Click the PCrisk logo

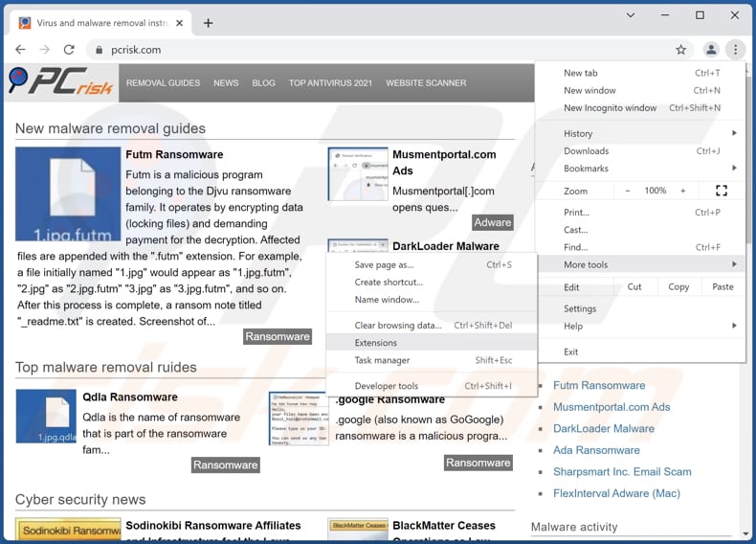pos(61,83)
